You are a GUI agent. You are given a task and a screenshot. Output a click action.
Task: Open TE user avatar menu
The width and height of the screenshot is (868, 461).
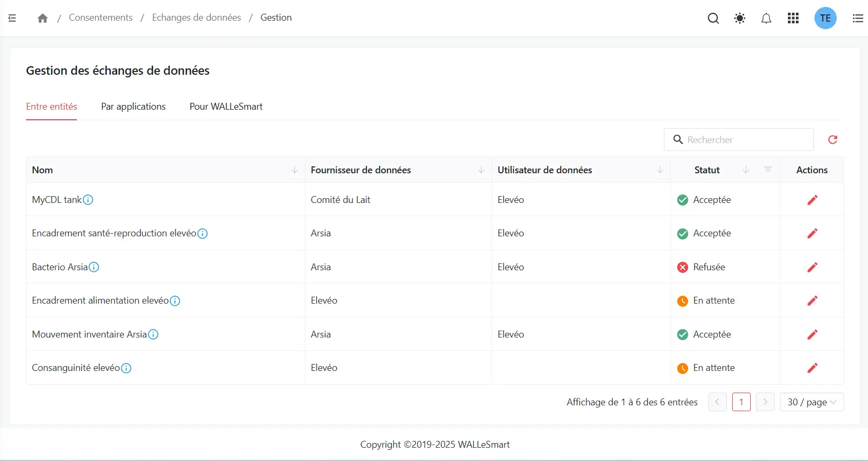pyautogui.click(x=825, y=19)
